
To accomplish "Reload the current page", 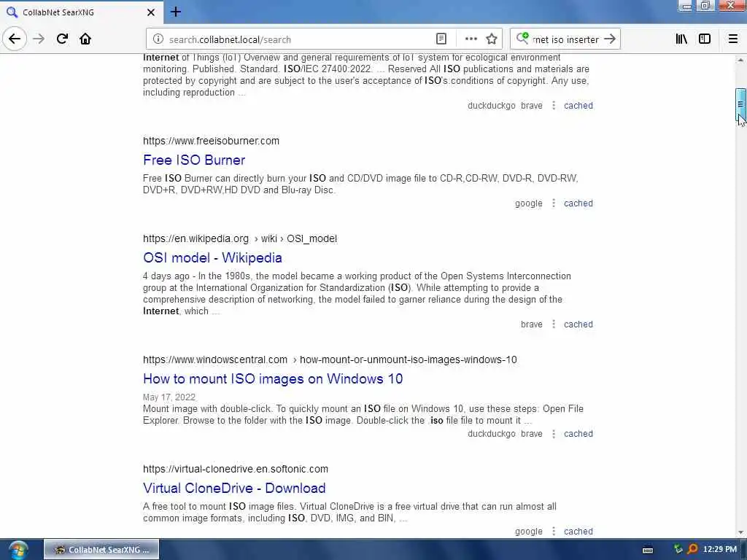I will click(x=63, y=39).
